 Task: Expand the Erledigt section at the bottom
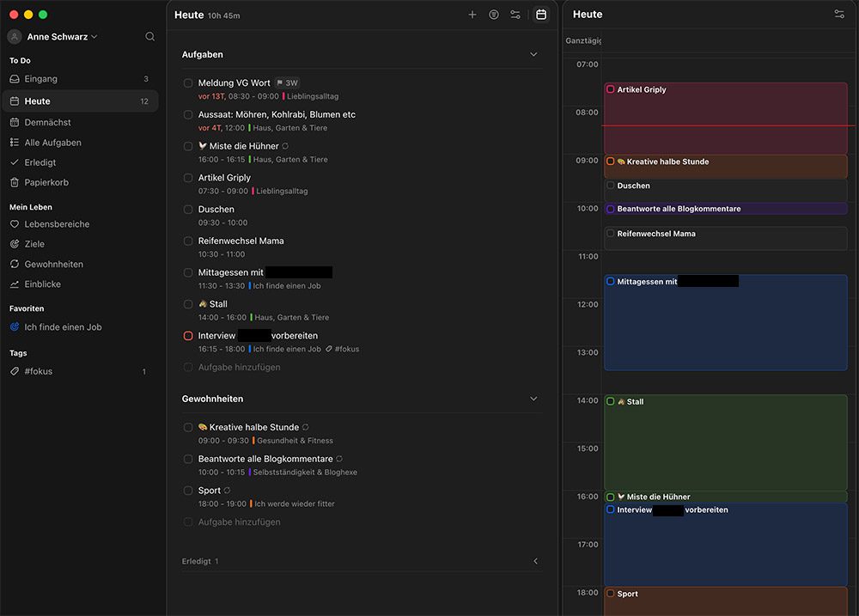(535, 560)
